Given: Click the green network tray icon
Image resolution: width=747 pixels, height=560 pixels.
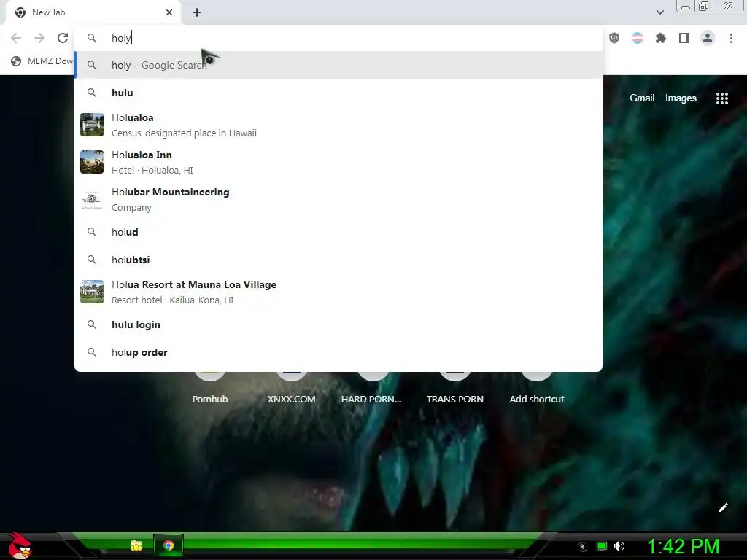Looking at the screenshot, I should (x=602, y=546).
